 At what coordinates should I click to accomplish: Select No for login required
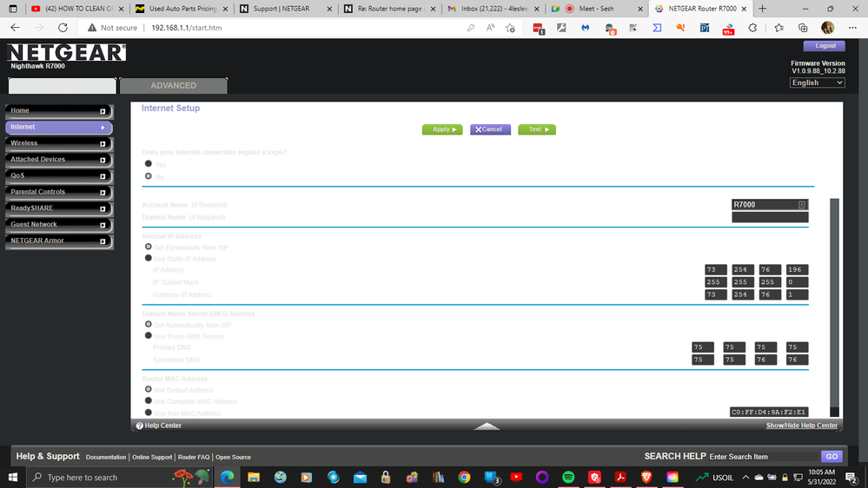point(149,176)
